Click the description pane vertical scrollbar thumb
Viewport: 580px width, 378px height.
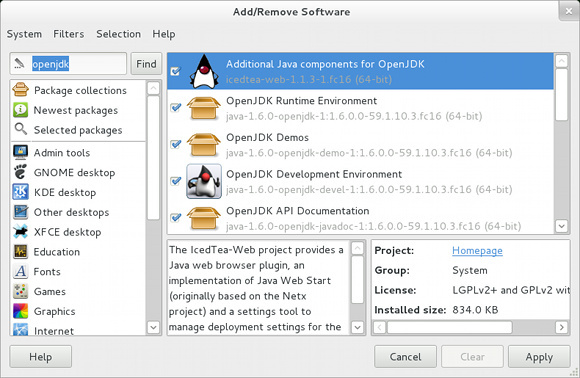tap(357, 280)
